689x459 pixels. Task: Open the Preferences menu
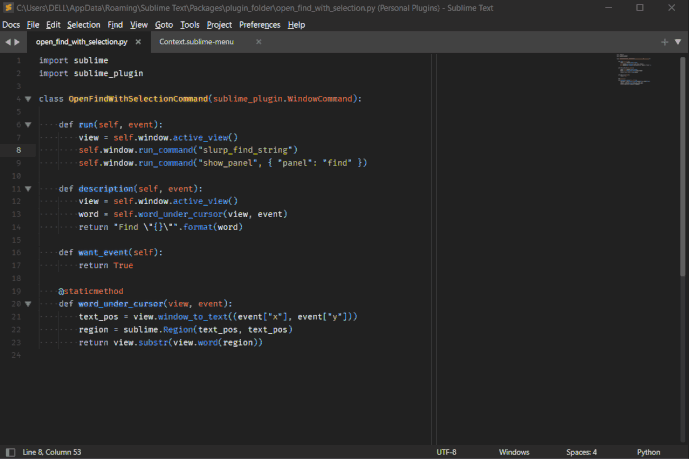coord(260,24)
